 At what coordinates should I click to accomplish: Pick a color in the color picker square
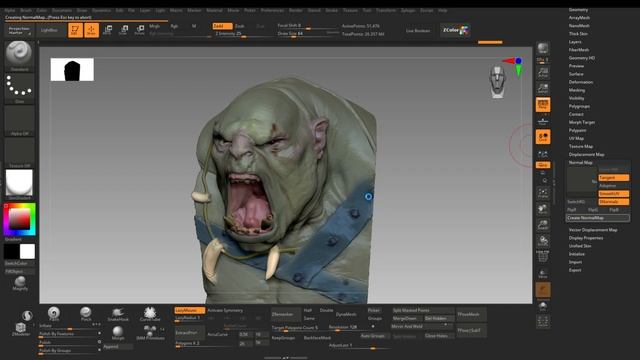coord(20,219)
